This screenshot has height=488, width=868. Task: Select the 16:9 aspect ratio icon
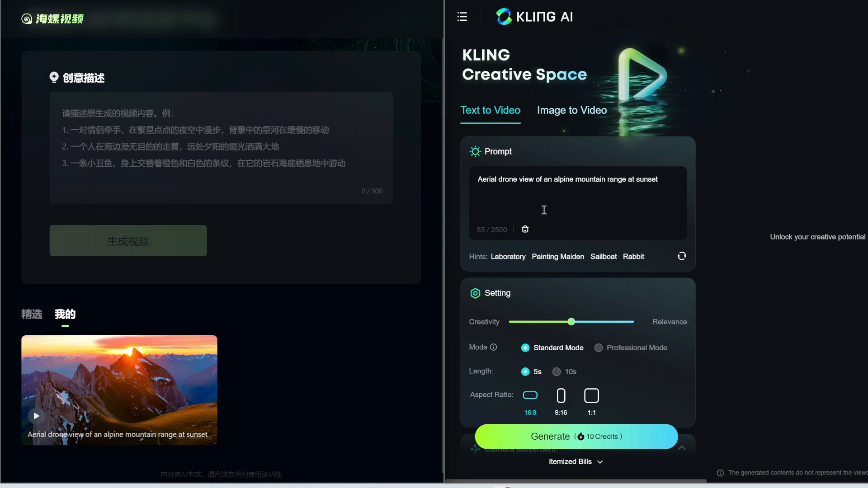click(x=531, y=395)
